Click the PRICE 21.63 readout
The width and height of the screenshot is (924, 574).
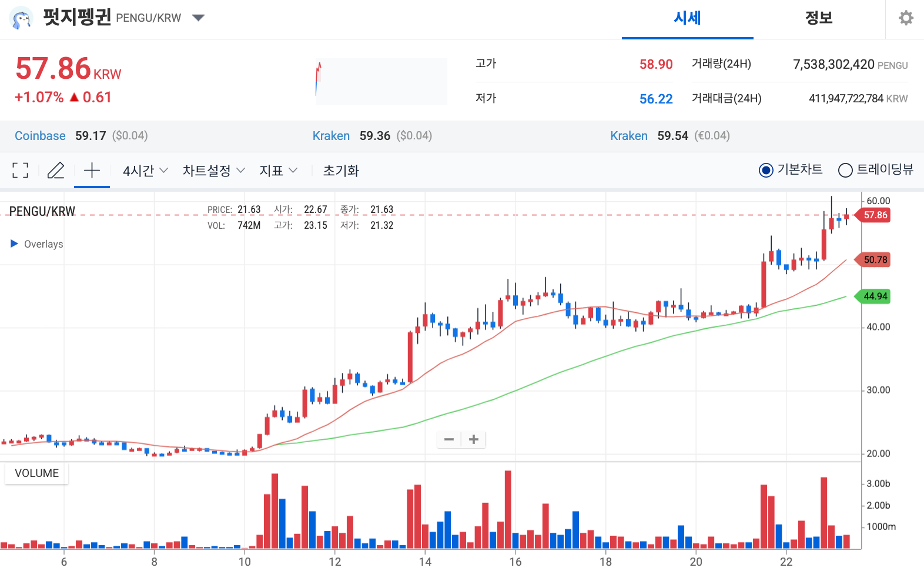click(234, 209)
